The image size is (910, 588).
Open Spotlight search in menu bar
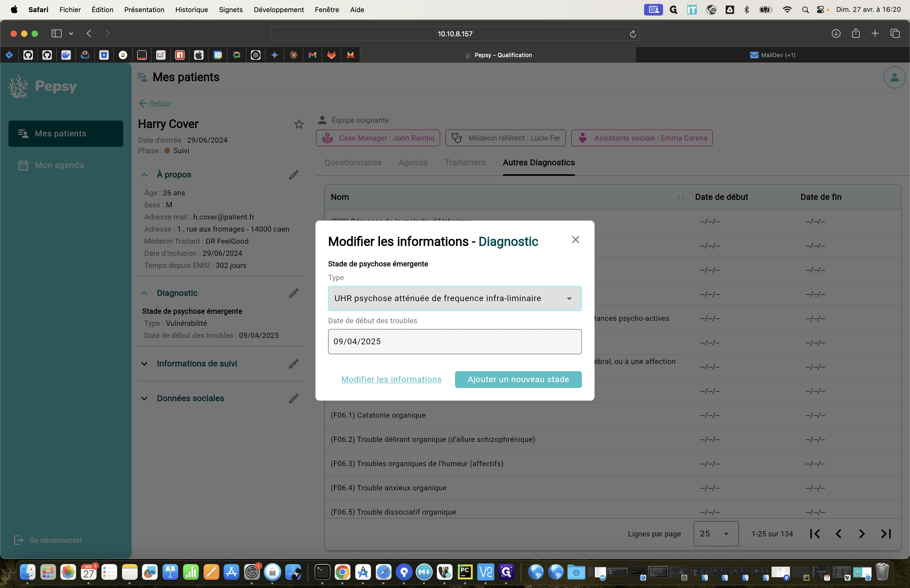(x=805, y=10)
